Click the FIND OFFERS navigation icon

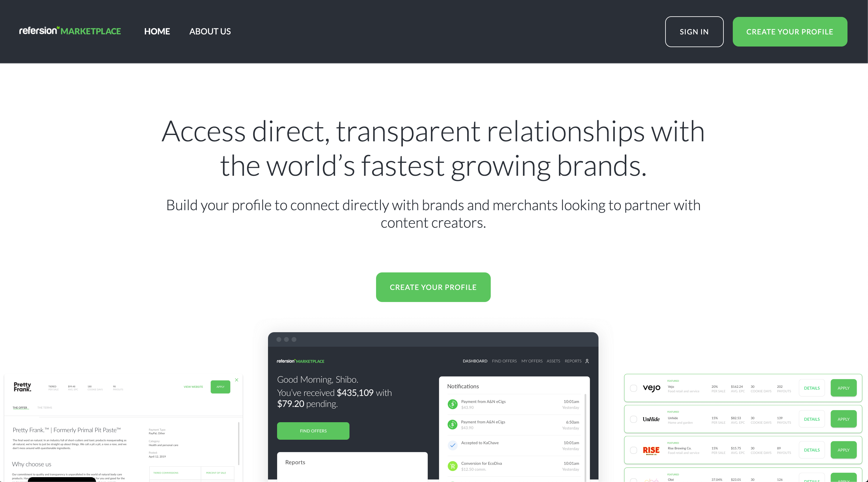coord(503,361)
